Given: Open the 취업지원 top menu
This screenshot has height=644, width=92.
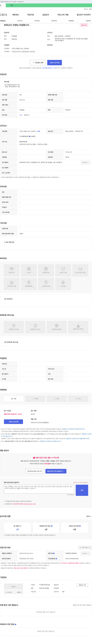Looking at the screenshot, I should 31,15.
